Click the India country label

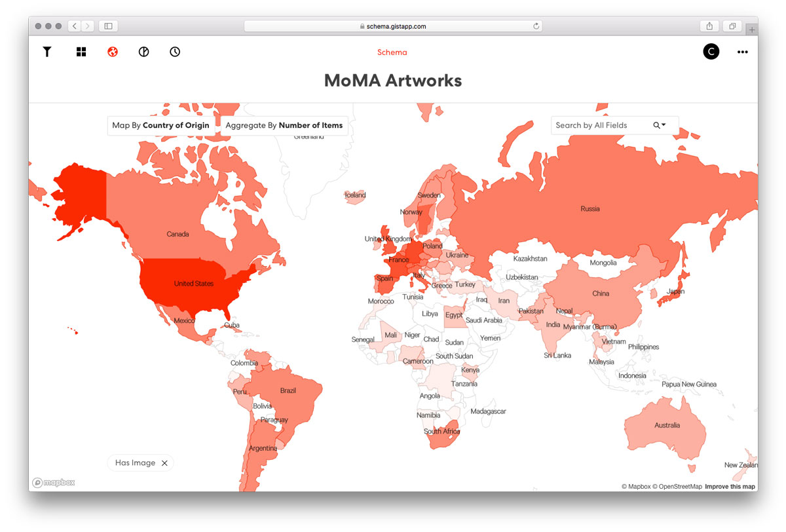click(x=553, y=324)
